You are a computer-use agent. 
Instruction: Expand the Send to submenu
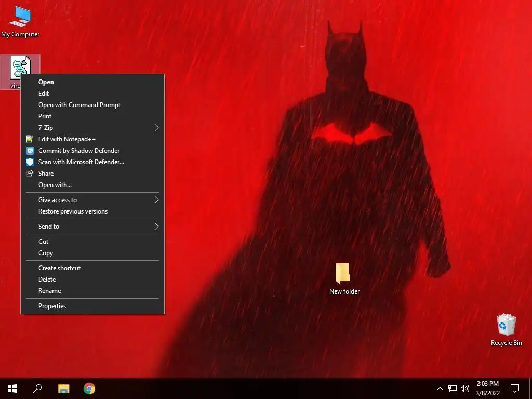pyautogui.click(x=92, y=227)
